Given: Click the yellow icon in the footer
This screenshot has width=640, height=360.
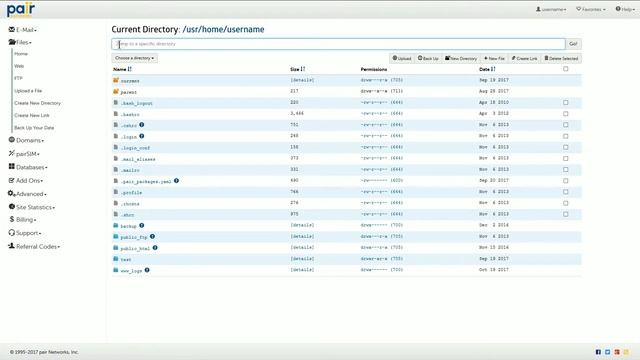Looking at the screenshot, I should pyautogui.click(x=626, y=352).
